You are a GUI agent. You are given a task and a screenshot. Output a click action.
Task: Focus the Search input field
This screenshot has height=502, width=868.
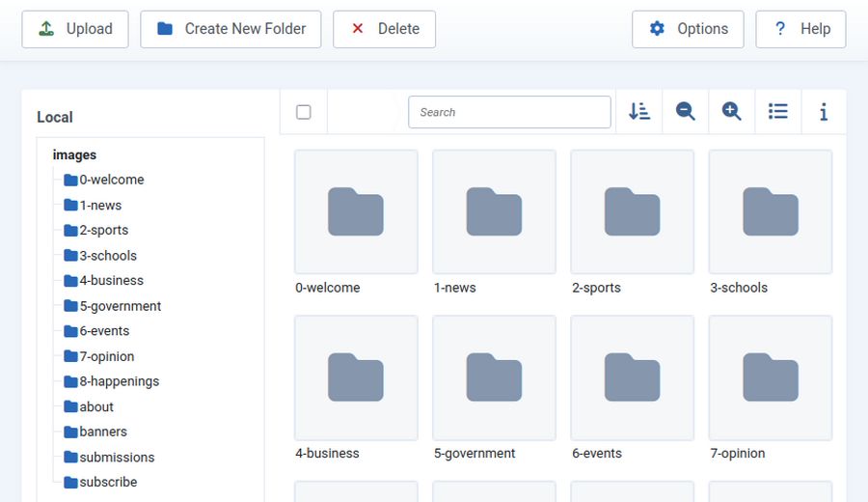tap(509, 112)
